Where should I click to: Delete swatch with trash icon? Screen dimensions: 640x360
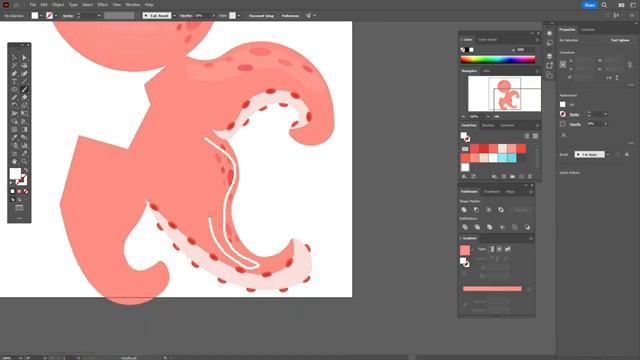[x=530, y=177]
